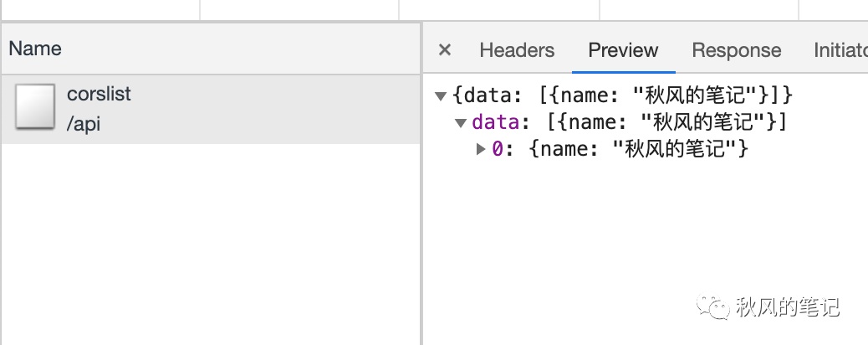Image resolution: width=868 pixels, height=345 pixels.
Task: Click the corslist request file icon
Action: pyautogui.click(x=35, y=106)
